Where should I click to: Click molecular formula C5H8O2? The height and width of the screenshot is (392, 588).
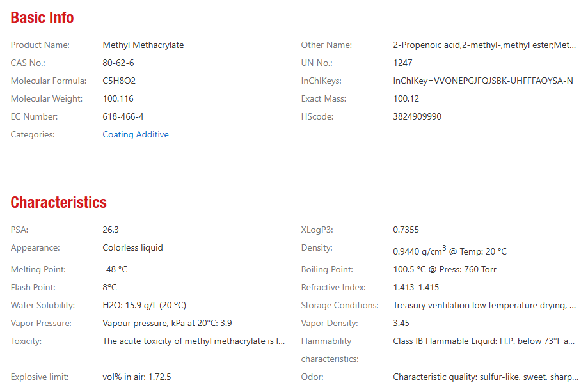coord(119,81)
